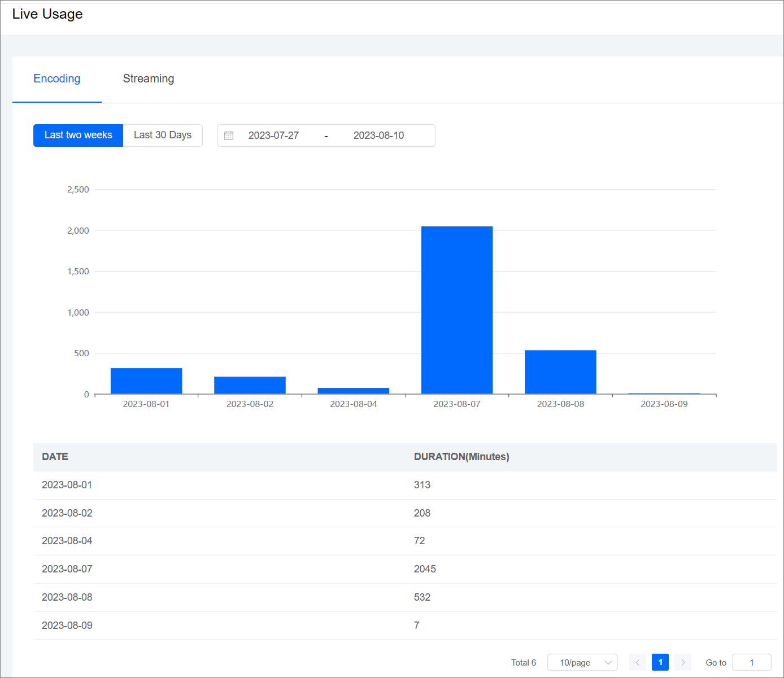Click the DURATION(Minutes) column header
This screenshot has width=784, height=678.
click(x=461, y=457)
